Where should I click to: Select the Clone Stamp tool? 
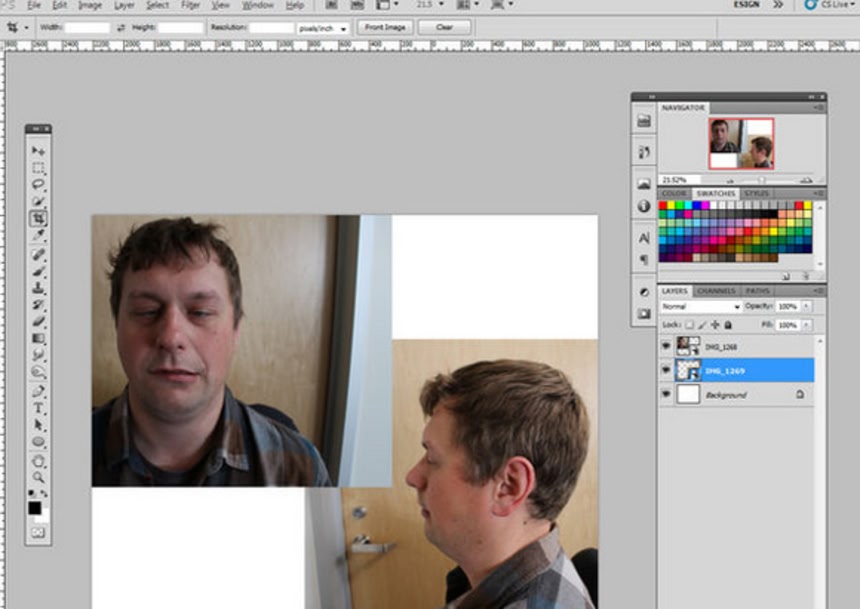click(x=38, y=287)
